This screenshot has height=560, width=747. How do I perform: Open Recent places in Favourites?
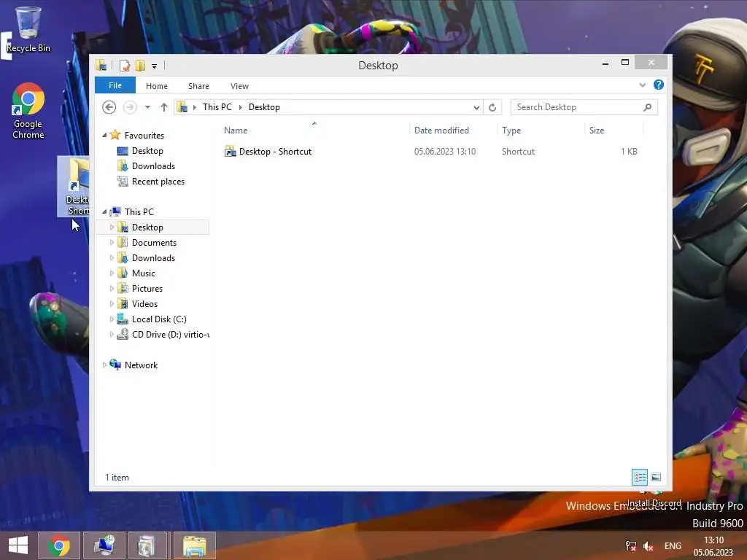coord(158,182)
